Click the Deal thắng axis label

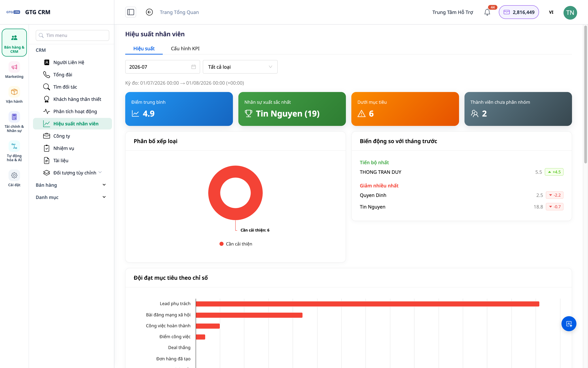(x=179, y=348)
